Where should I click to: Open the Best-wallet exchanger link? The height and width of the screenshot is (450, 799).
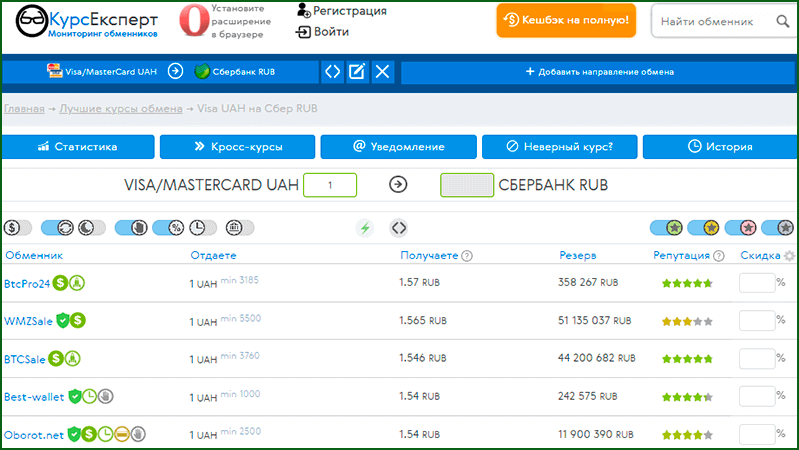(x=34, y=396)
